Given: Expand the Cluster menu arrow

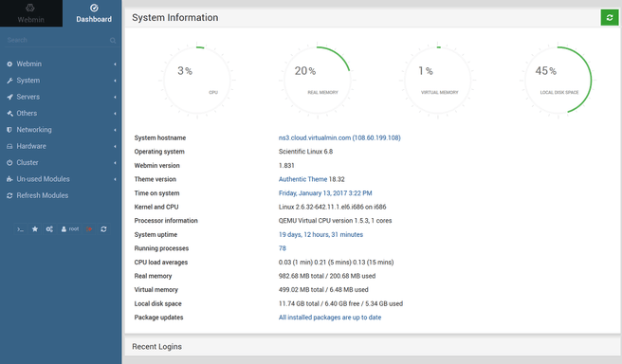Looking at the screenshot, I should tap(115, 163).
